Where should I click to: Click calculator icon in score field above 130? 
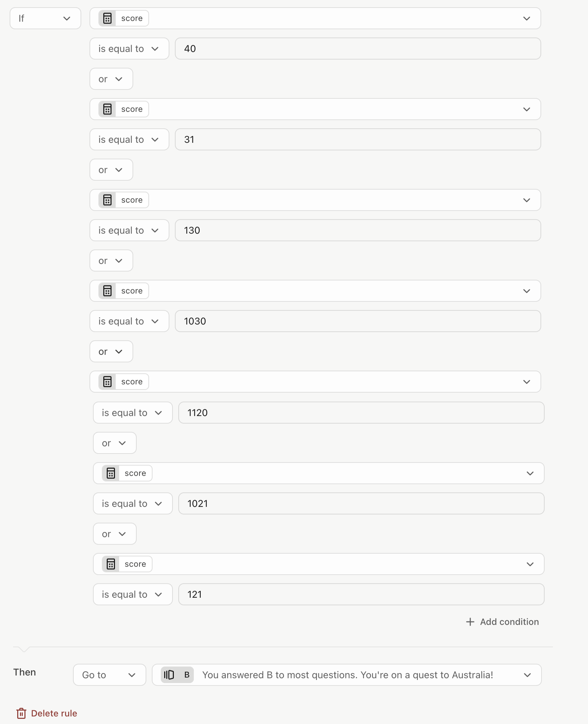[x=107, y=200]
